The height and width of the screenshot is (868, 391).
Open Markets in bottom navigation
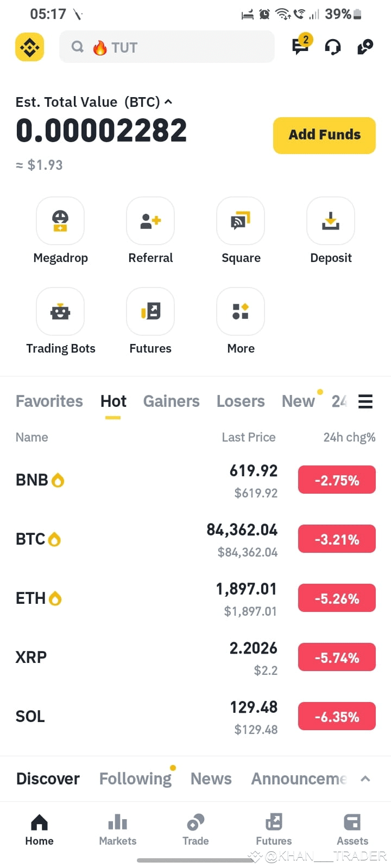[117, 830]
